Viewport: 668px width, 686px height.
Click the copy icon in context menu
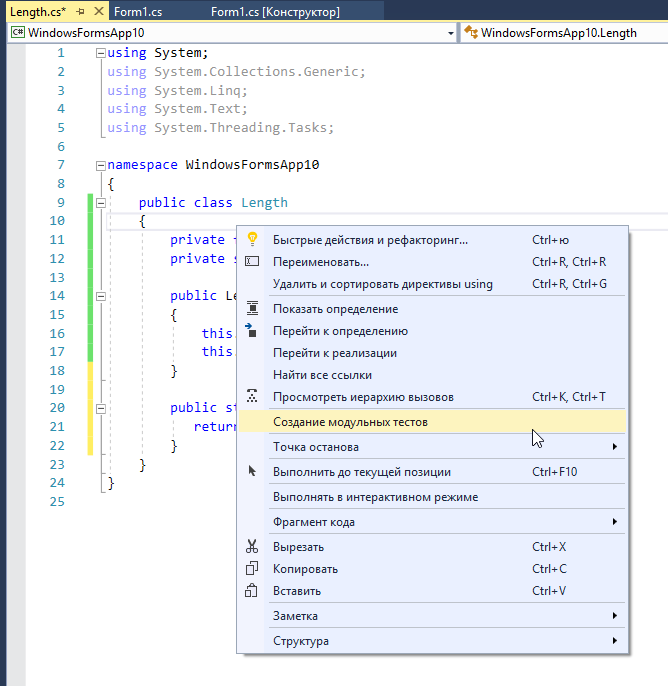point(253,569)
